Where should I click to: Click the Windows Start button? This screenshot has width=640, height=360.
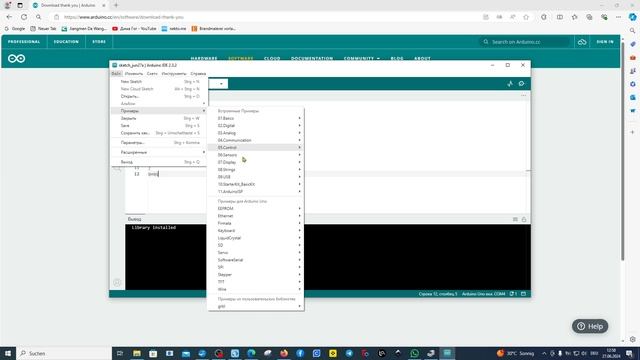coord(8,353)
